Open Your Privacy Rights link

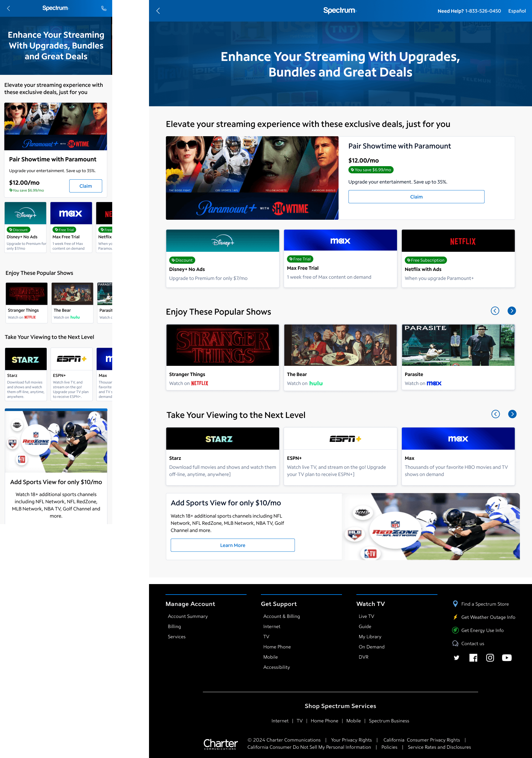(x=351, y=740)
